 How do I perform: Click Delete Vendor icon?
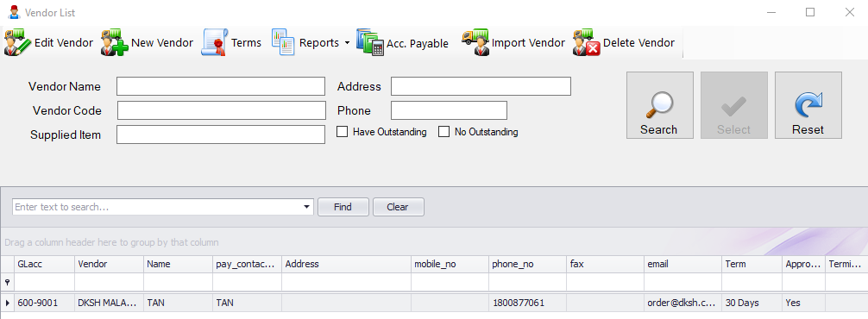pyautogui.click(x=587, y=42)
